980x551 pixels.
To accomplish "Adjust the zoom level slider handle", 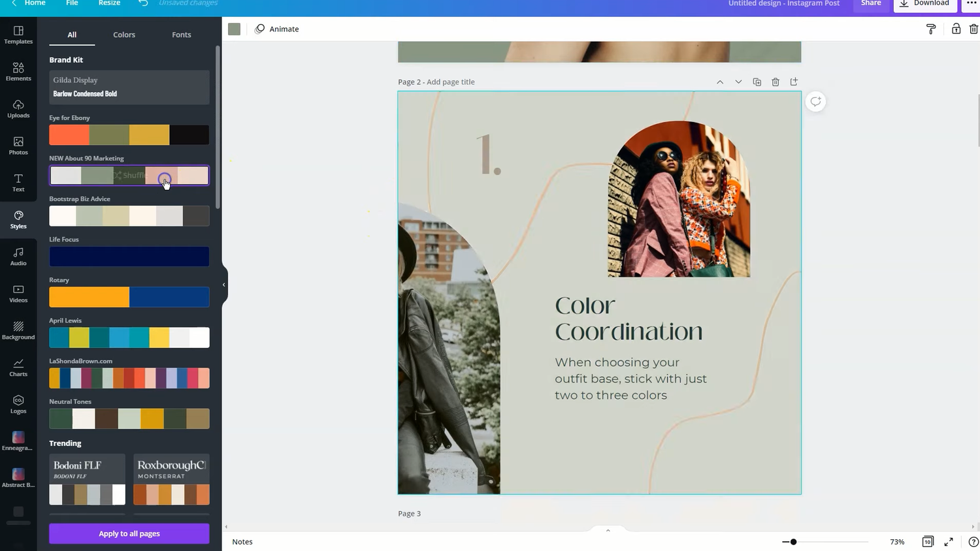I will pyautogui.click(x=793, y=542).
